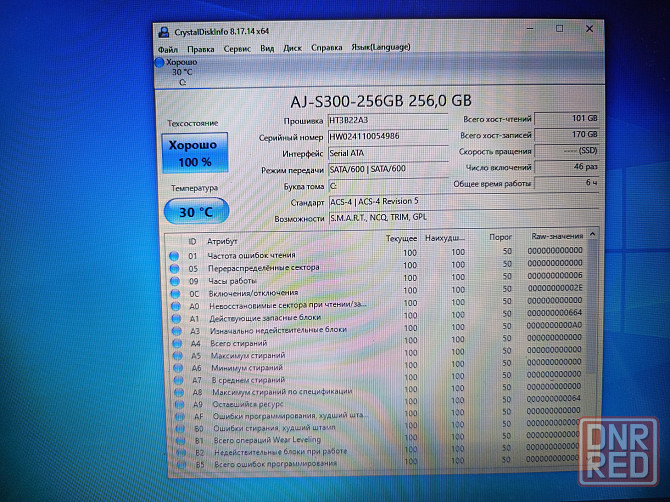Click the total host reads value 101 GB
The height and width of the screenshot is (502, 670).
567,119
